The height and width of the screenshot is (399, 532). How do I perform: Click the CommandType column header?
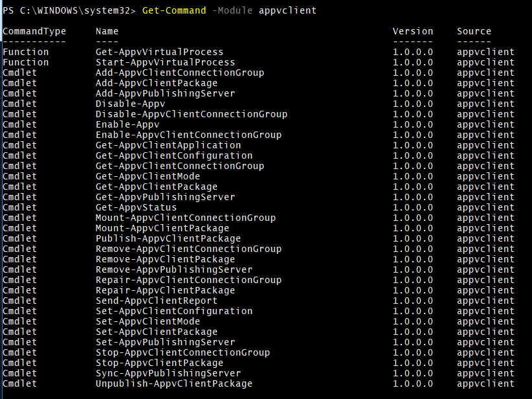[x=34, y=31]
